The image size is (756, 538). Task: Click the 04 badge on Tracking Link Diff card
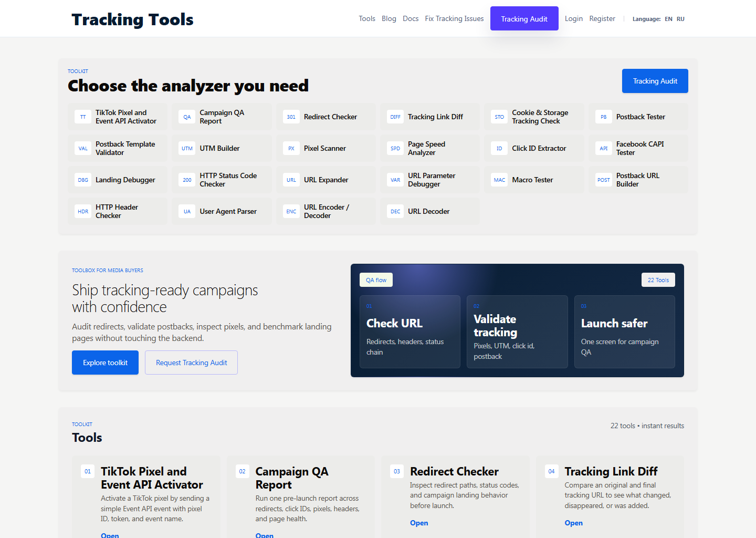click(x=551, y=471)
